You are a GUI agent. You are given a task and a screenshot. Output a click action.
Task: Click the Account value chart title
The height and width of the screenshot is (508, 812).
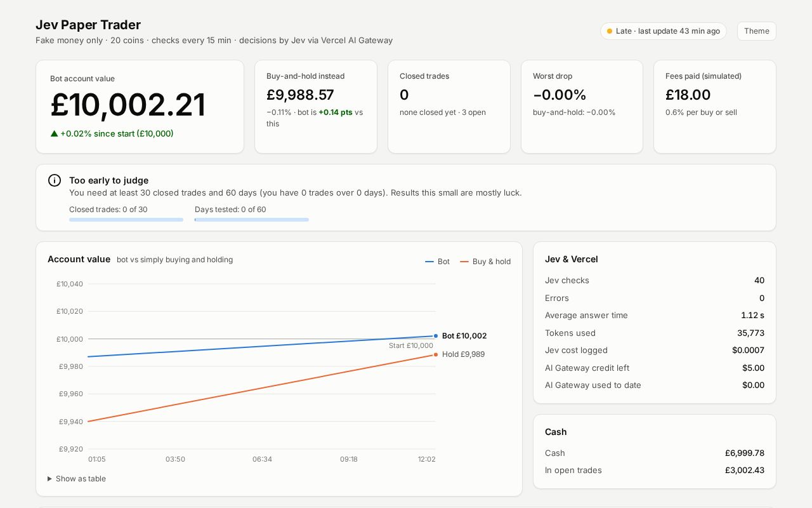click(79, 259)
